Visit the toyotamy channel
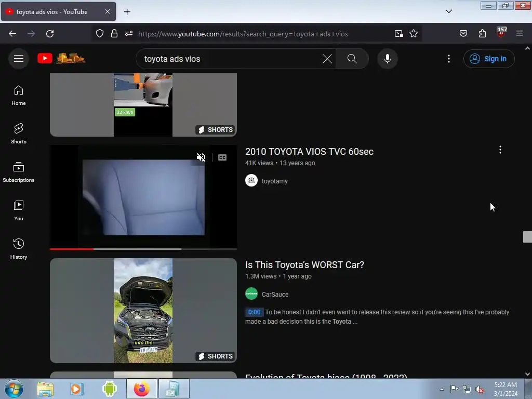Viewport: 532px width, 399px height. (274, 181)
